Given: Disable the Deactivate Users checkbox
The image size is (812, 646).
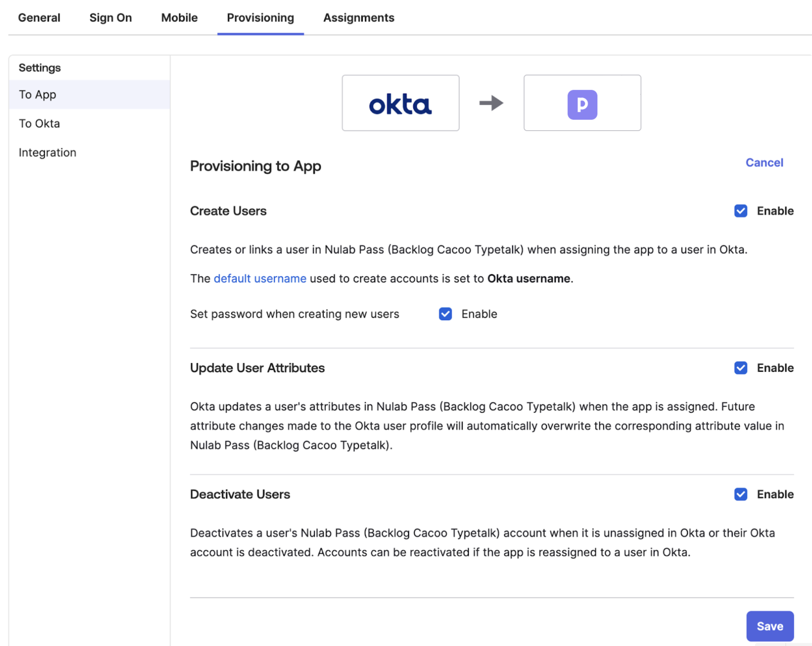Looking at the screenshot, I should (740, 494).
